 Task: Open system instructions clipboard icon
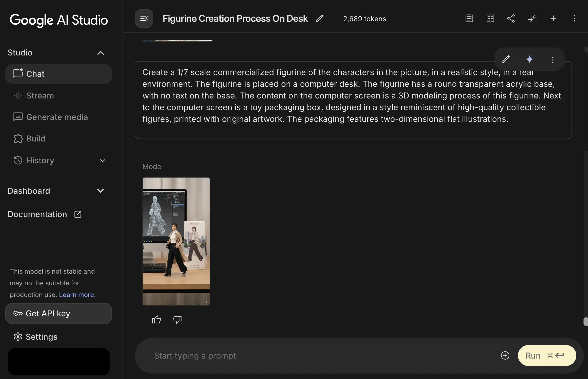point(469,19)
